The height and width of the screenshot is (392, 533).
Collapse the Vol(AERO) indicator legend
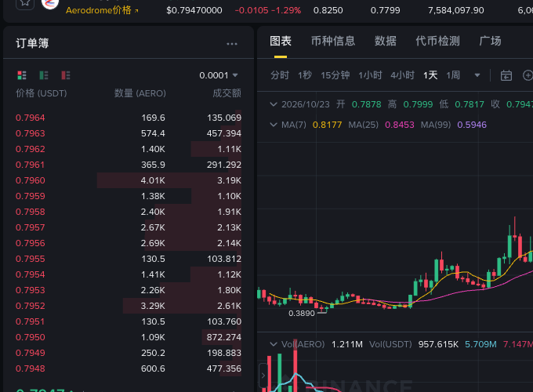pos(274,344)
